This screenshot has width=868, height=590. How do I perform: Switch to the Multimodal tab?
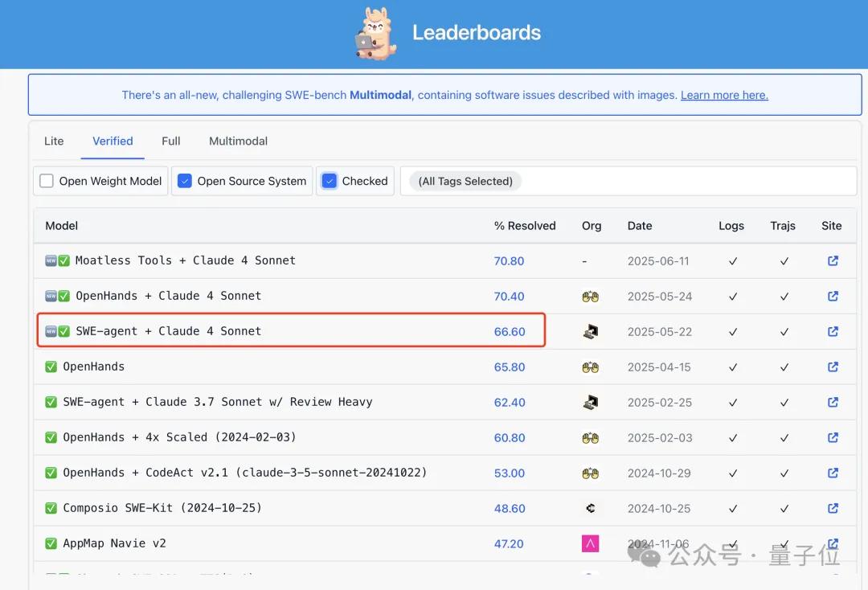[238, 141]
